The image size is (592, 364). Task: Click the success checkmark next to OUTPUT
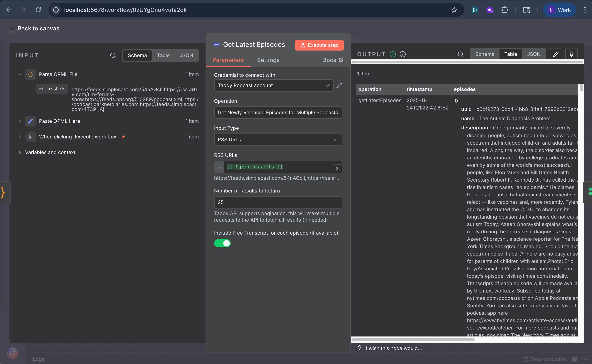click(393, 54)
